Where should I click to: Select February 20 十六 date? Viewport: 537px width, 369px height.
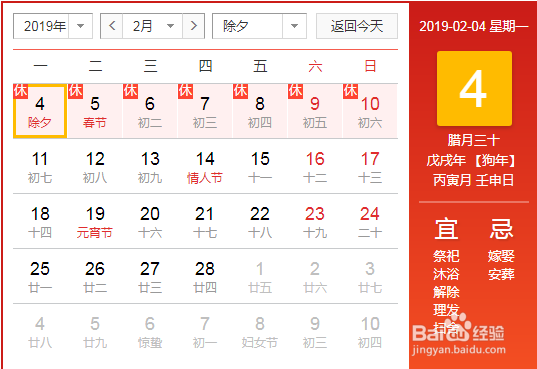[x=150, y=221]
